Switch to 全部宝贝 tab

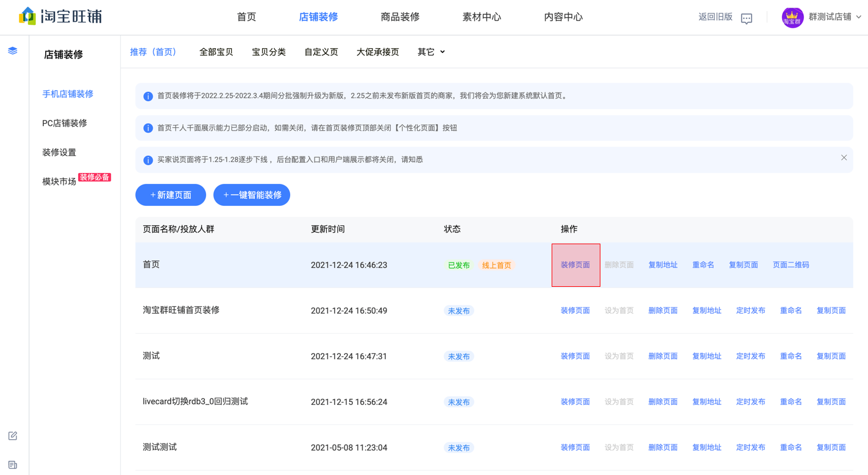point(216,52)
